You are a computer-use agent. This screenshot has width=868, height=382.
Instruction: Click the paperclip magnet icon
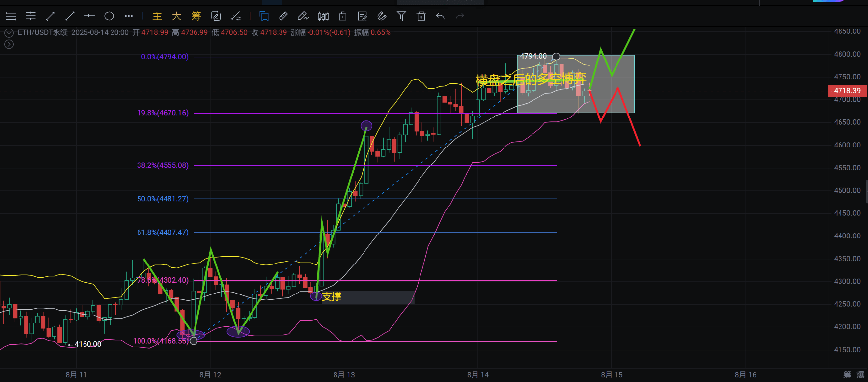(382, 16)
